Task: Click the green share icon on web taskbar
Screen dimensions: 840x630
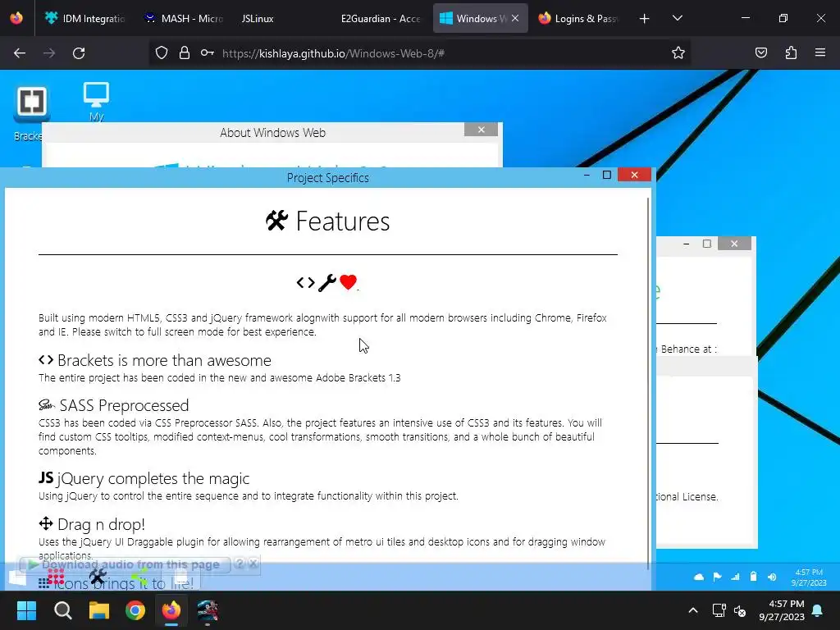Action: tap(139, 577)
